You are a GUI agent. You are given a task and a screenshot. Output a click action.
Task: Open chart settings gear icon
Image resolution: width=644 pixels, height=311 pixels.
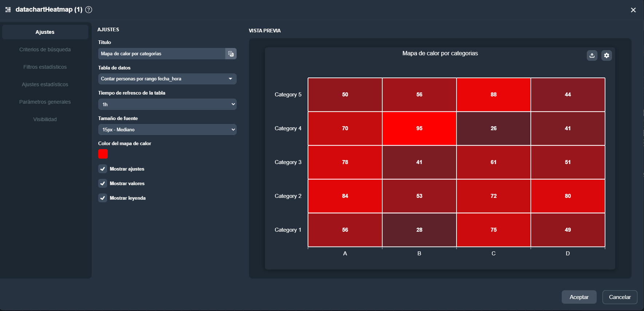tap(607, 55)
